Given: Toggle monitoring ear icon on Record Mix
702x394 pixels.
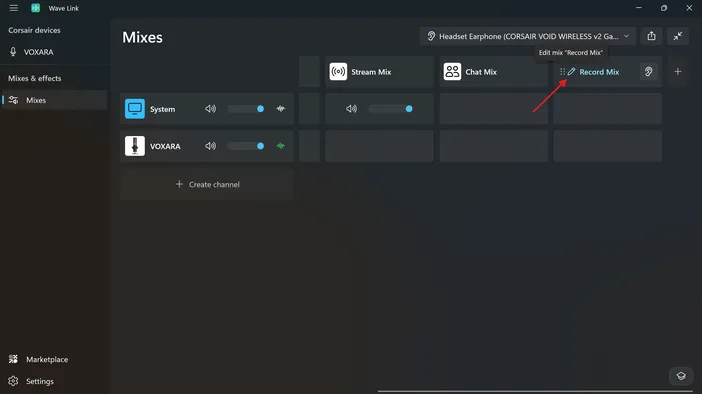Looking at the screenshot, I should pos(648,72).
